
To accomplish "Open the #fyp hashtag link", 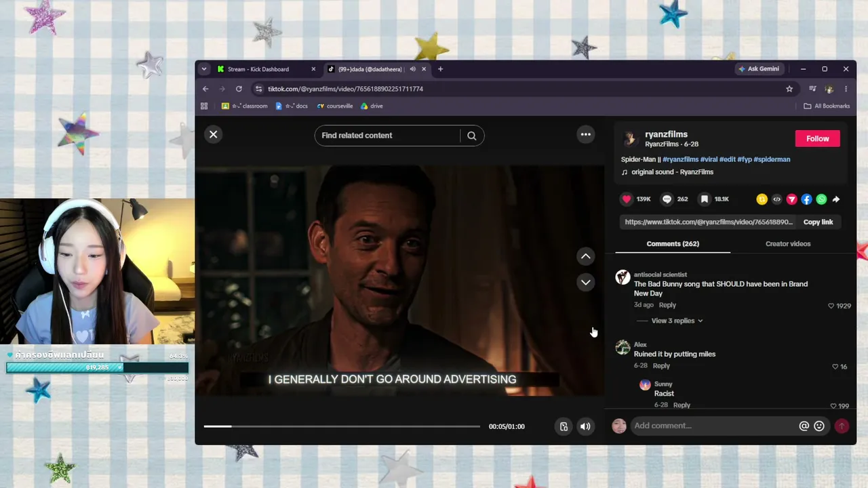I will coord(744,159).
